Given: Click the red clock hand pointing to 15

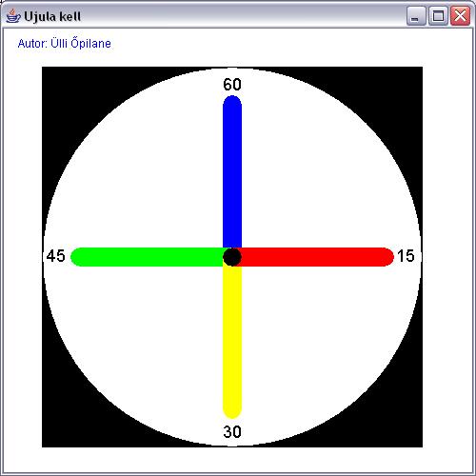Looking at the screenshot, I should tap(317, 257).
